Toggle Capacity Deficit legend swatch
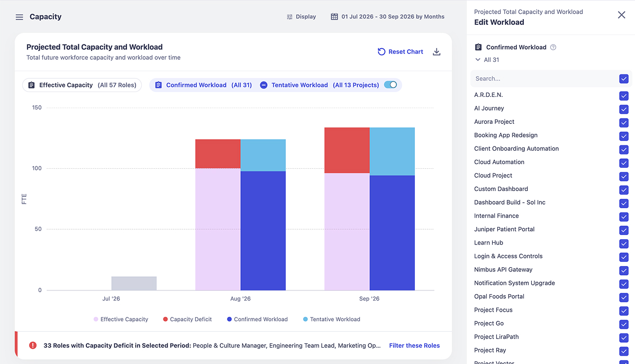The image size is (635, 364). tap(166, 319)
